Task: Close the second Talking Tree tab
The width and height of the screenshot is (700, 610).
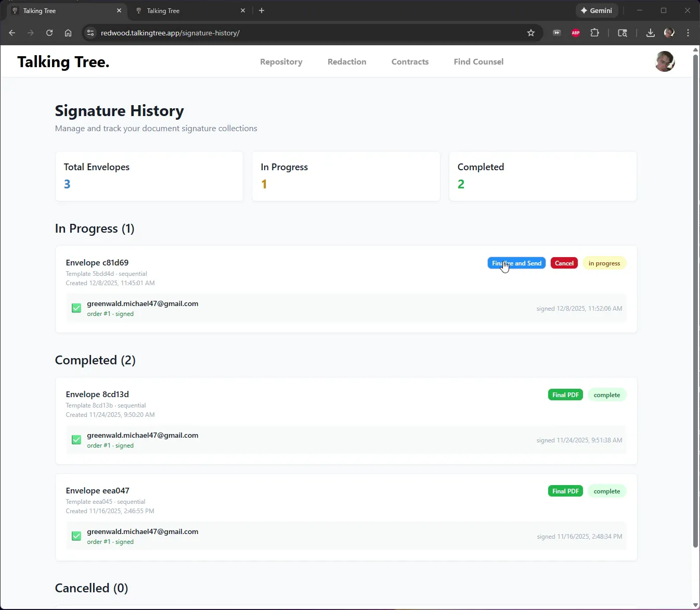Action: click(243, 10)
